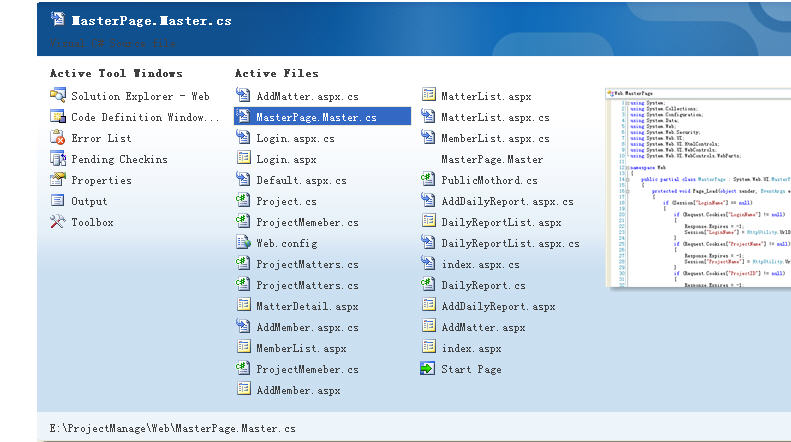Select MemberList.aspx.cs in the file list
Image resolution: width=791 pixels, height=442 pixels.
point(495,138)
